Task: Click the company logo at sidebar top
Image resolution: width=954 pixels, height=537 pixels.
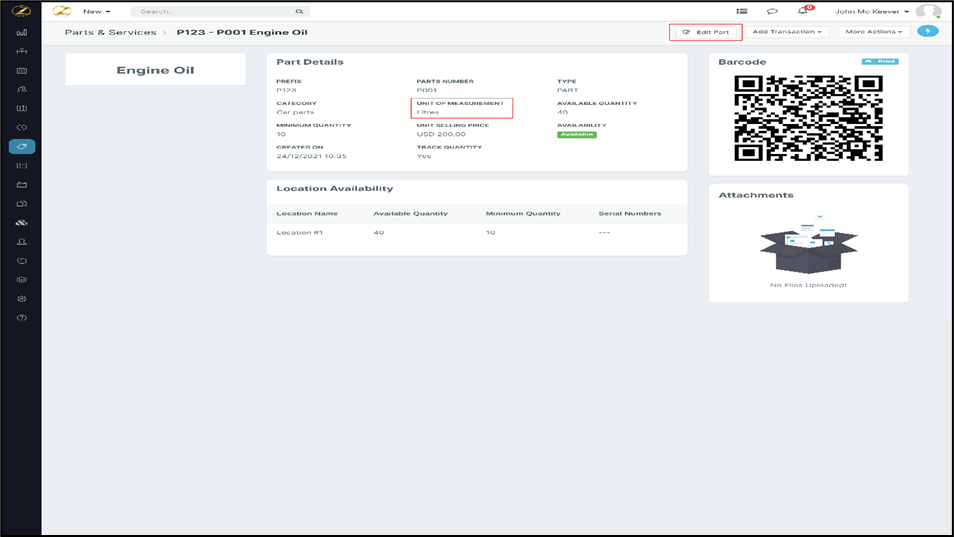Action: [x=21, y=11]
